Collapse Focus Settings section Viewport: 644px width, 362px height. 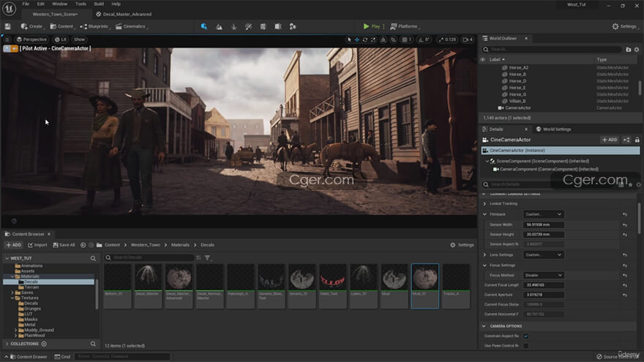point(484,265)
